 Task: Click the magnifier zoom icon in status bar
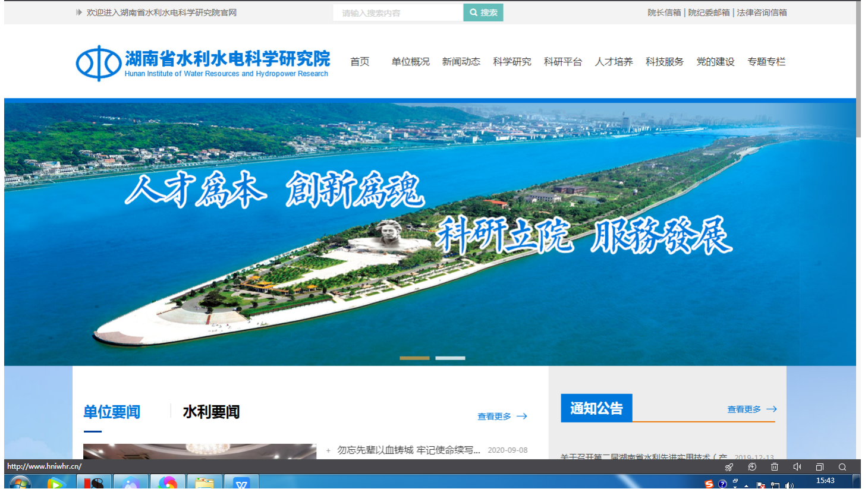click(842, 467)
